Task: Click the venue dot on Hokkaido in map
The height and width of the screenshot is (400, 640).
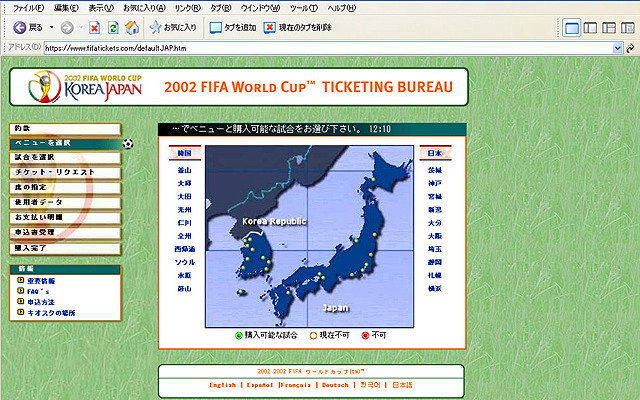Action: click(373, 179)
